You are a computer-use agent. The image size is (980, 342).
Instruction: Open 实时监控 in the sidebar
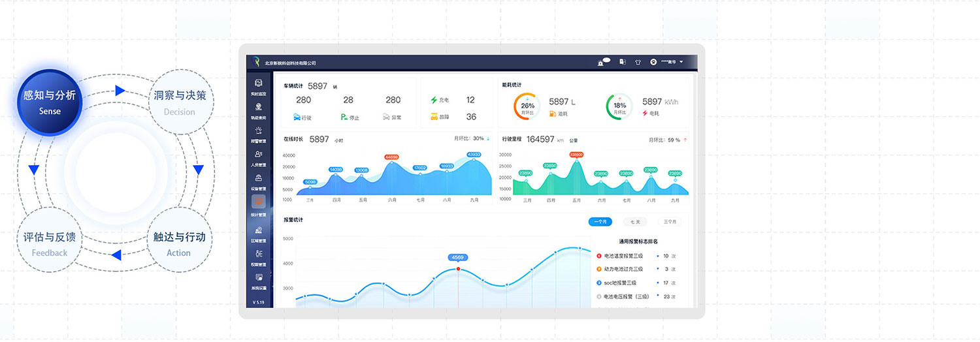pyautogui.click(x=259, y=85)
